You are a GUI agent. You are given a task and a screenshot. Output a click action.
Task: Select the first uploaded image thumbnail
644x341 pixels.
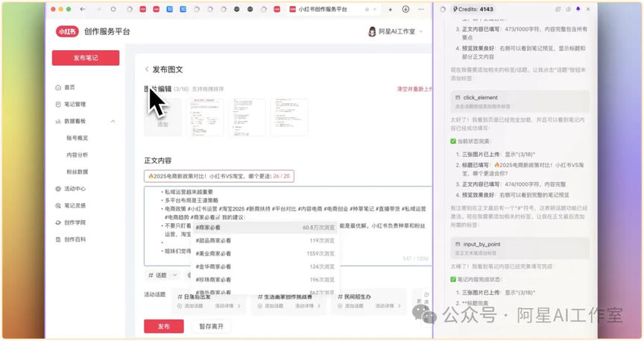(204, 117)
